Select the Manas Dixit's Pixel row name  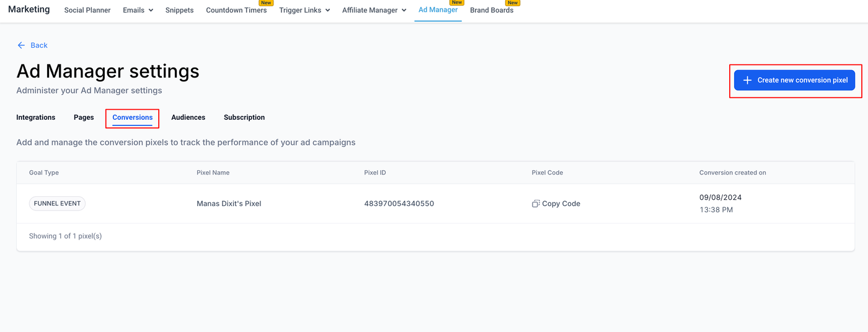(x=229, y=204)
